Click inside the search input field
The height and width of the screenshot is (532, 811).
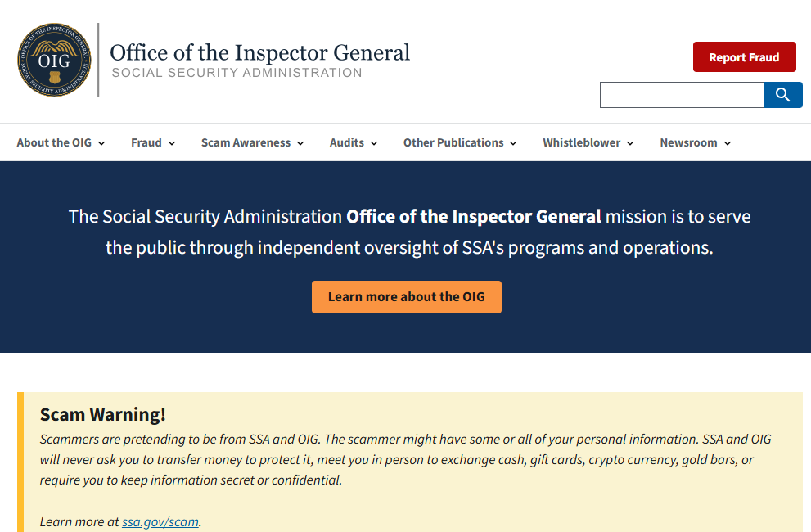point(682,95)
